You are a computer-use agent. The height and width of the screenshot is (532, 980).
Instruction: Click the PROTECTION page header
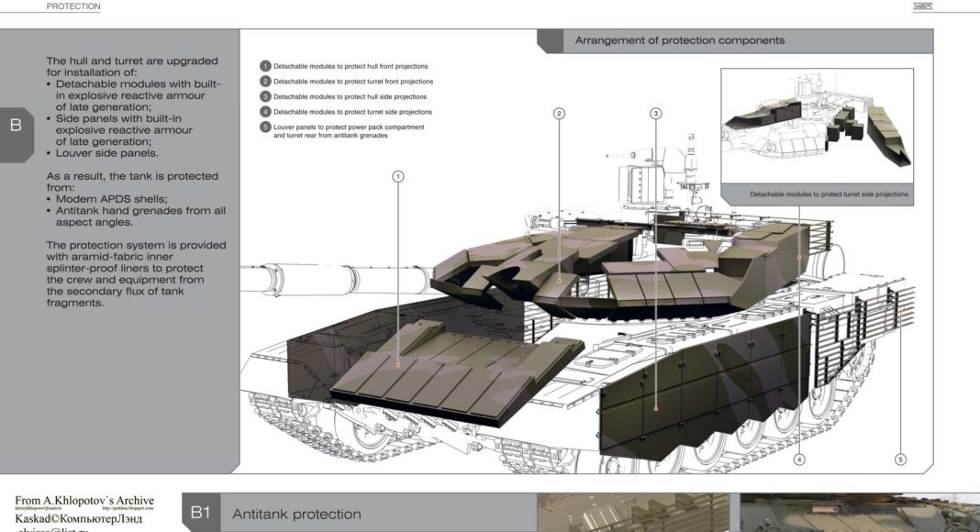pos(73,6)
